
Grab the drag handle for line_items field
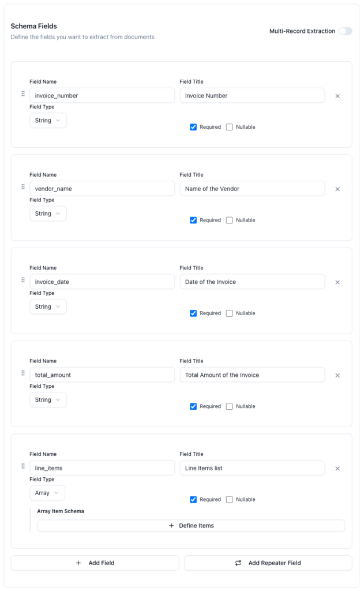click(23, 466)
